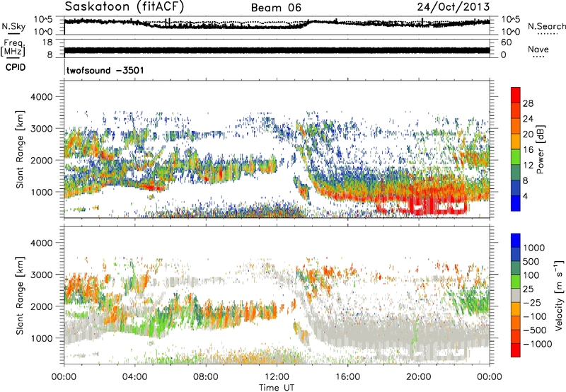This screenshot has height=392, width=566.
Task: Click the 'N.Sky' legend label
Action: tap(13, 26)
